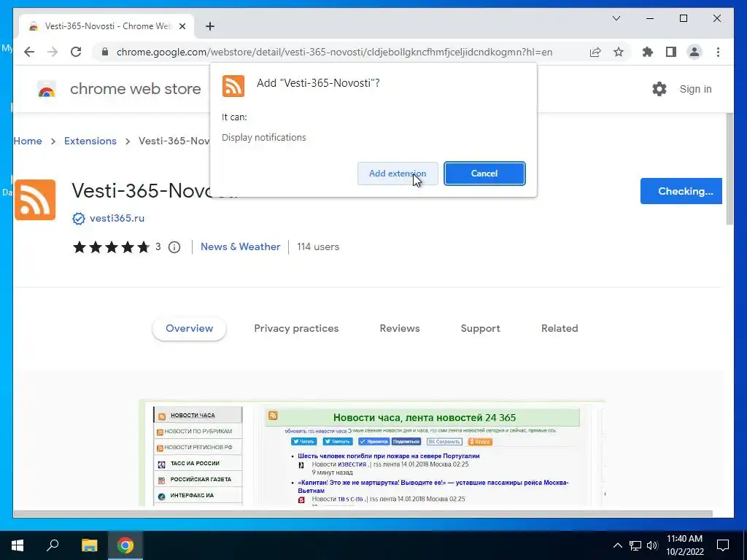The height and width of the screenshot is (560, 747).
Task: Open Chrome's three-dot menu
Action: [x=718, y=52]
